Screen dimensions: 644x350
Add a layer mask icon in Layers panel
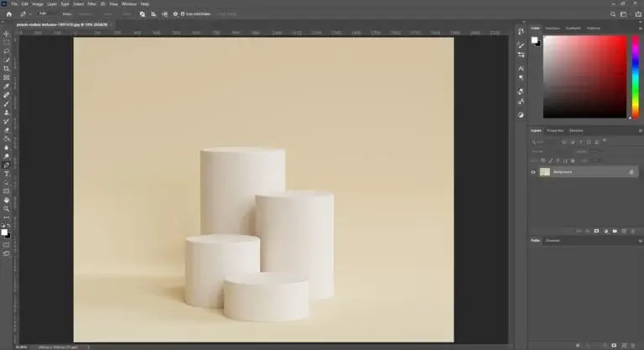tap(596, 231)
